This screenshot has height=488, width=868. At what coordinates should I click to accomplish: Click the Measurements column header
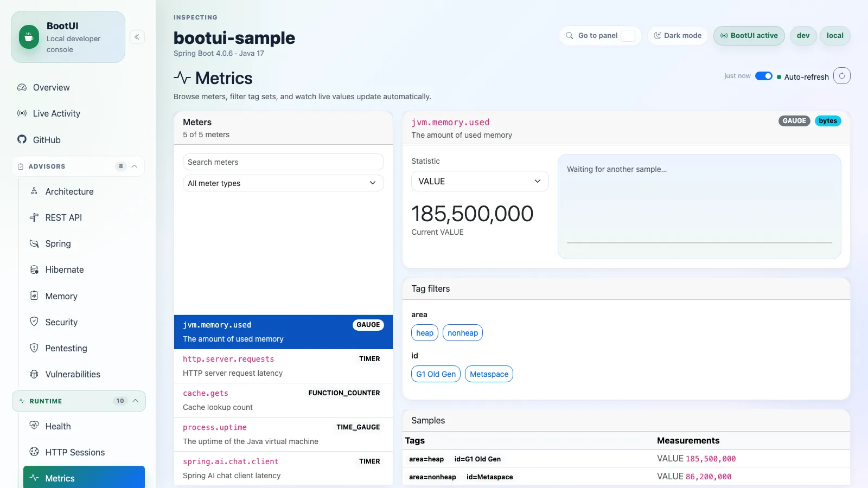tap(688, 440)
